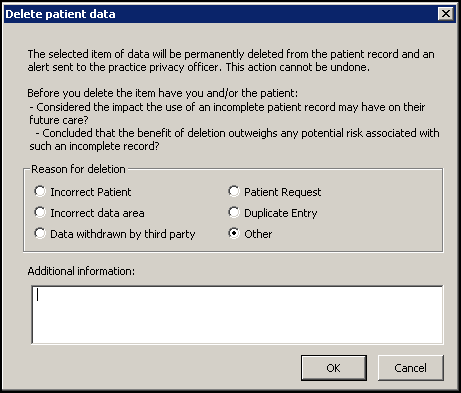
Task: Close the Delete patient data dialog
Action: pos(446,14)
